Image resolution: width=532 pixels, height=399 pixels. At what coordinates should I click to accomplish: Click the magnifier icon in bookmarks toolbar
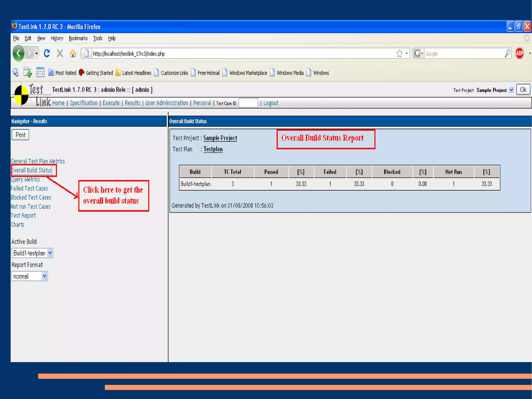click(16, 73)
